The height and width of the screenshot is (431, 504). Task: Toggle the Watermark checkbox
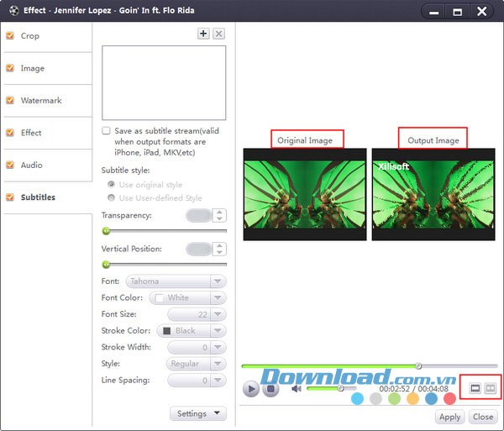pos(10,100)
